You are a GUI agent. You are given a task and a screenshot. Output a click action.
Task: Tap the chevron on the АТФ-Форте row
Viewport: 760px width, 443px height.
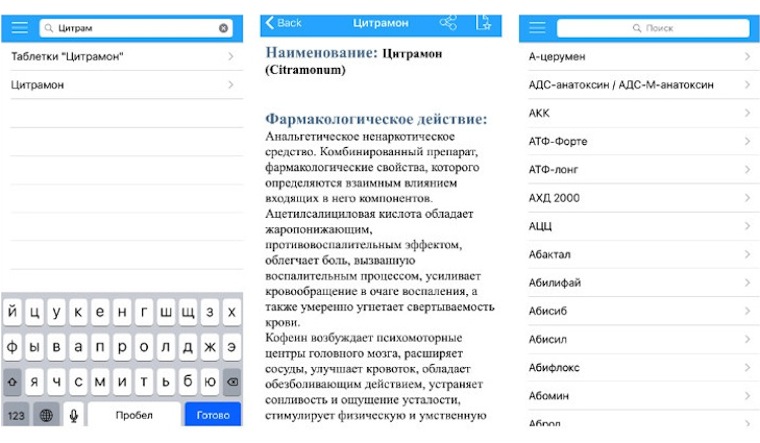tap(748, 142)
